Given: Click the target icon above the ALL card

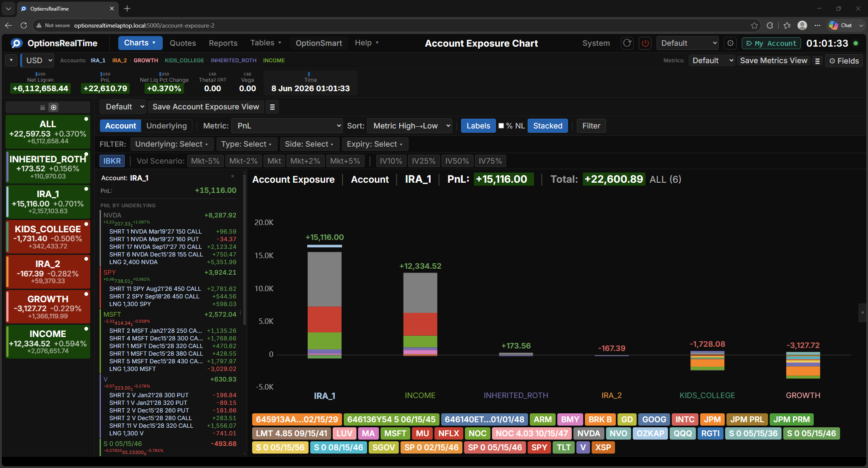Looking at the screenshot, I should (53, 107).
